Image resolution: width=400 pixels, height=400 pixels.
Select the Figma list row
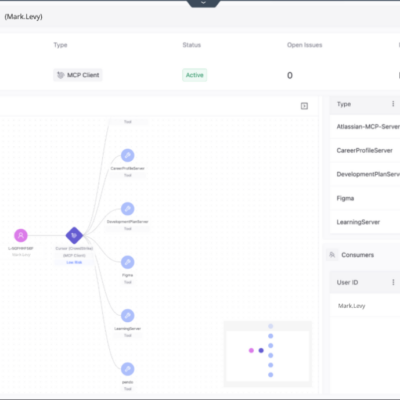click(x=365, y=198)
